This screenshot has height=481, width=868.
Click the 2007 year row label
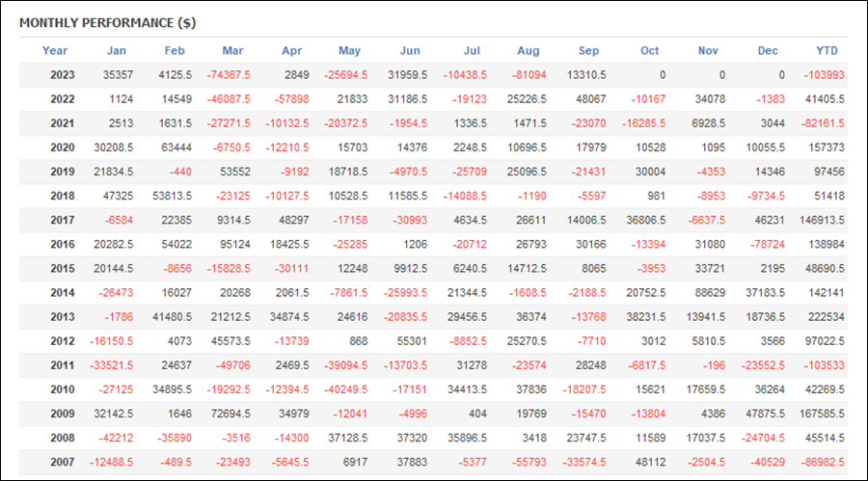click(x=63, y=462)
